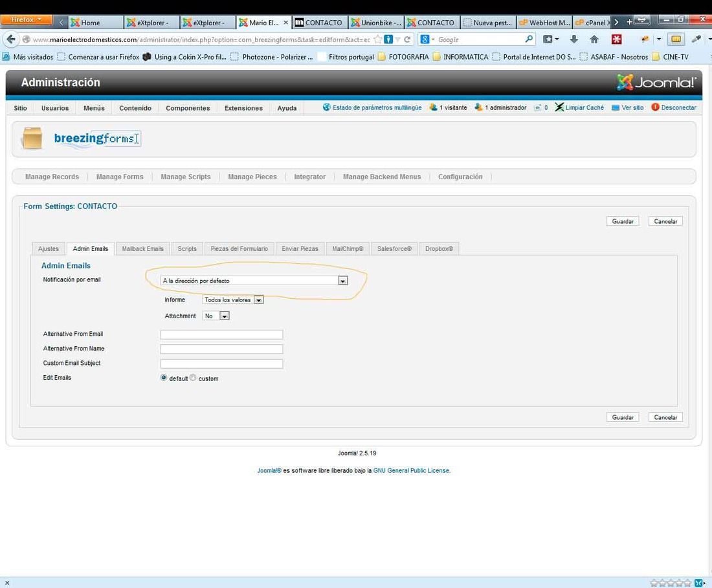Click the breezingforms package box icon
The width and height of the screenshot is (712, 588).
click(32, 138)
